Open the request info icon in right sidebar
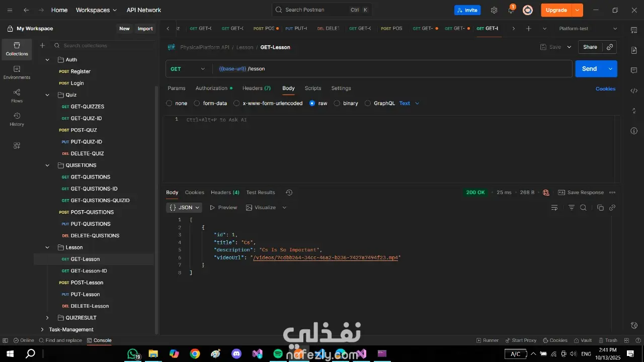The image size is (644, 362). point(634,131)
